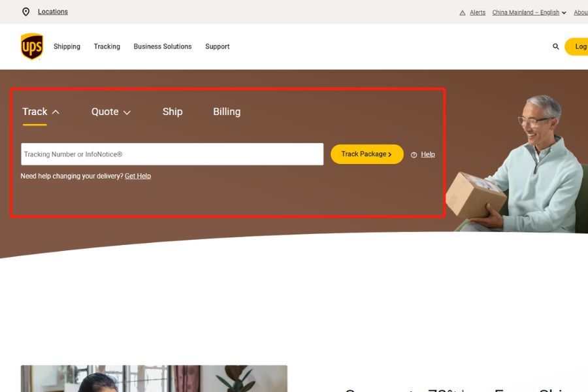
Task: Click the search magnifier icon
Action: 556,46
